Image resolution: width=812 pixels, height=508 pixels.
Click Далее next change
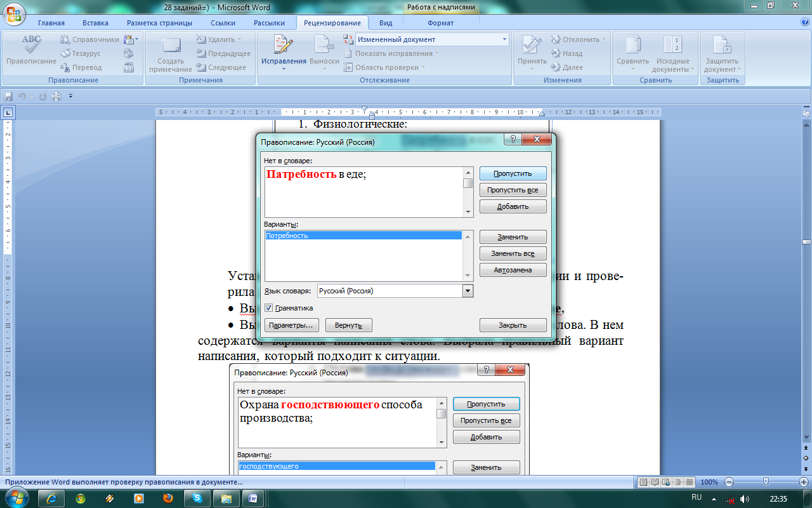[x=566, y=67]
